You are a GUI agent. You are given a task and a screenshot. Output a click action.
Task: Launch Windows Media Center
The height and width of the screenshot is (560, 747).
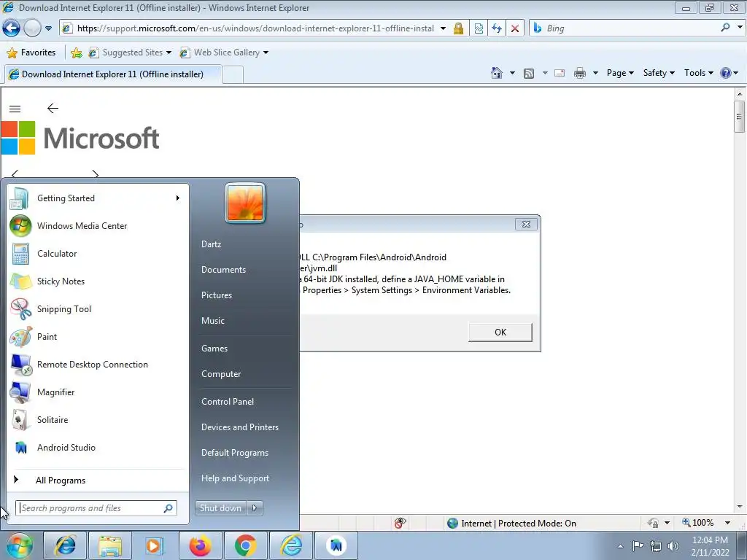pos(98,226)
